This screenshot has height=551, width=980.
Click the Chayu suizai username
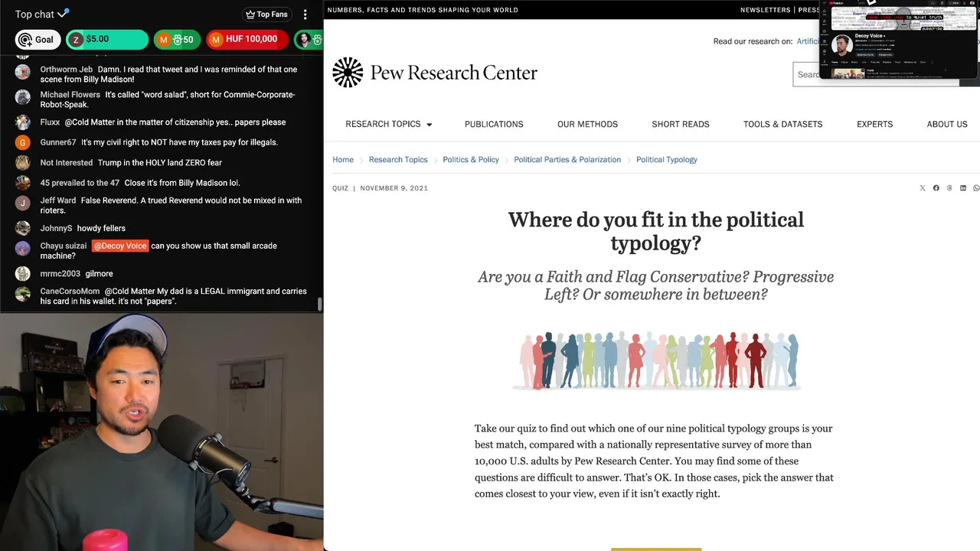(64, 246)
